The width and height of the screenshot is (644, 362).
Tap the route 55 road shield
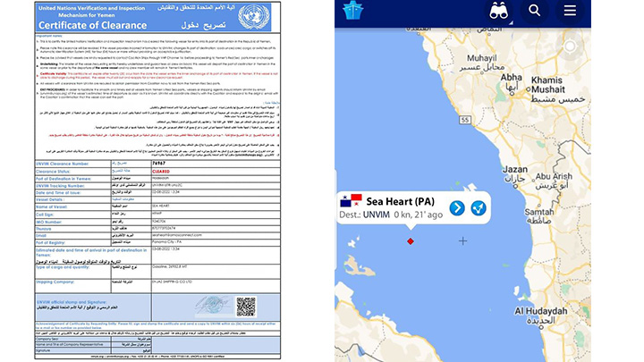464,120
